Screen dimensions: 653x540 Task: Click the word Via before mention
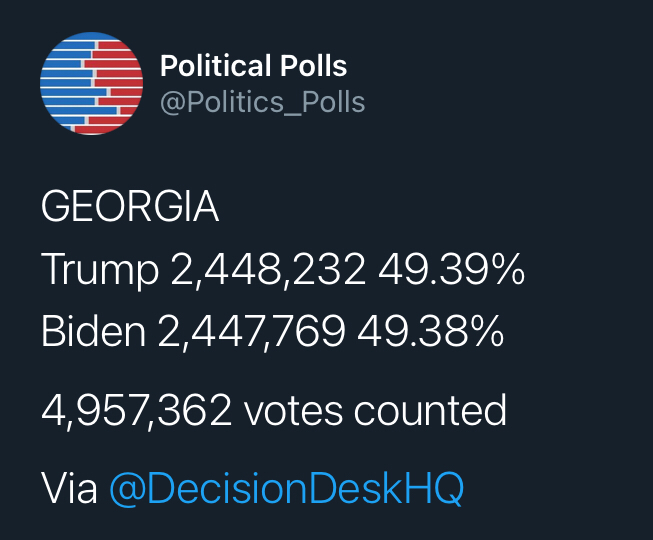pos(69,488)
